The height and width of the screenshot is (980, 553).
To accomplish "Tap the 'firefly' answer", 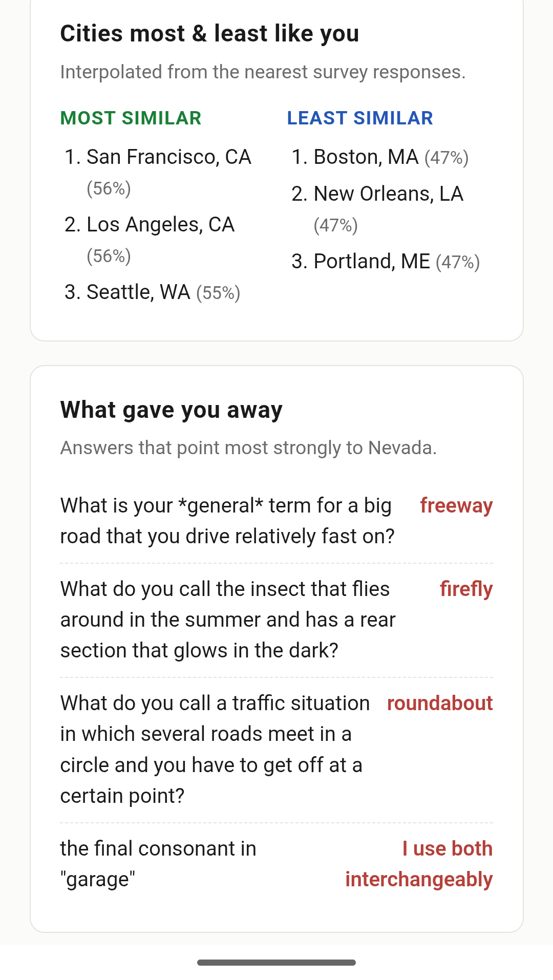I will 466,589.
